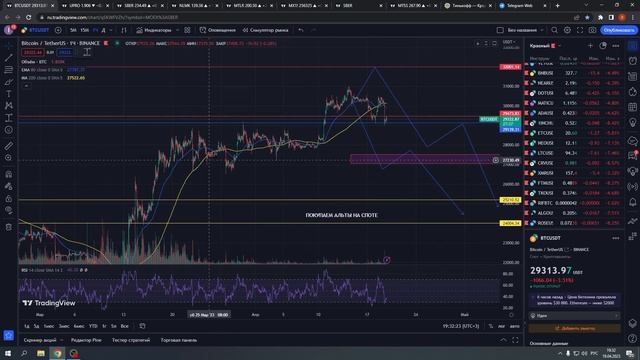Open the Alerts creation button

[x=218, y=30]
